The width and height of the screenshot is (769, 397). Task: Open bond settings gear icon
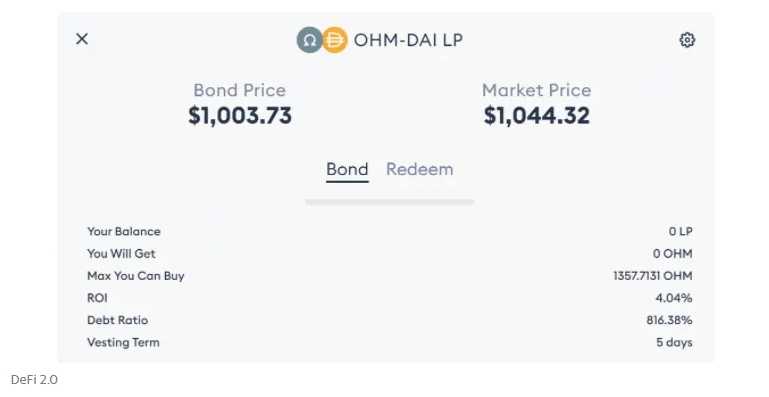click(x=687, y=40)
